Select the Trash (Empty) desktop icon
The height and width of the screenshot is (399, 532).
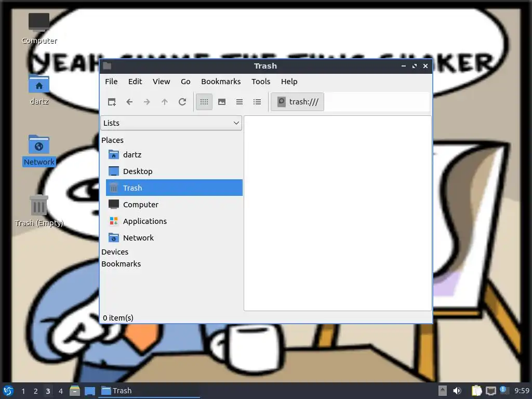(x=39, y=211)
